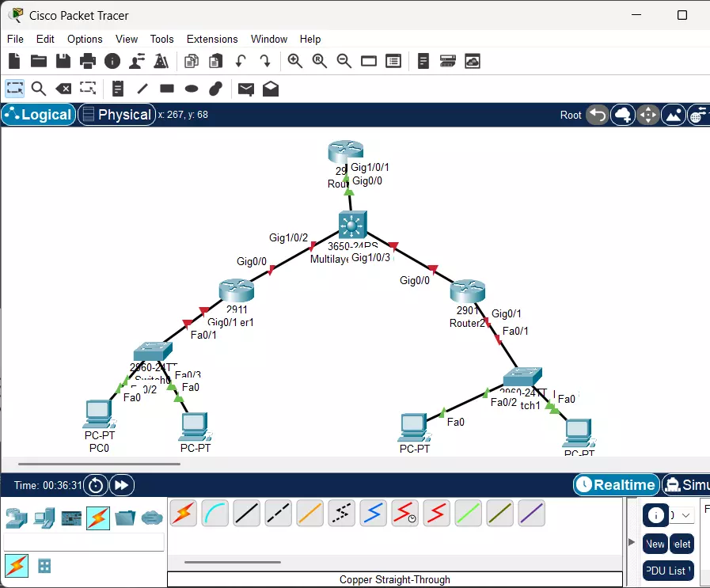Screen dimensions: 710x588
Task: Select the Ellipse drawing tool
Action: click(191, 89)
